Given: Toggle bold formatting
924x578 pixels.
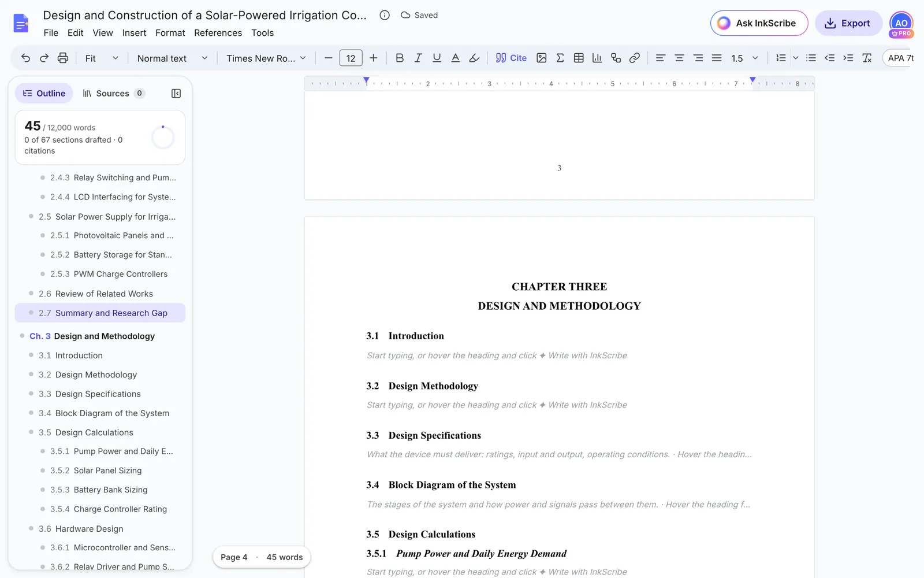Looking at the screenshot, I should (x=400, y=58).
